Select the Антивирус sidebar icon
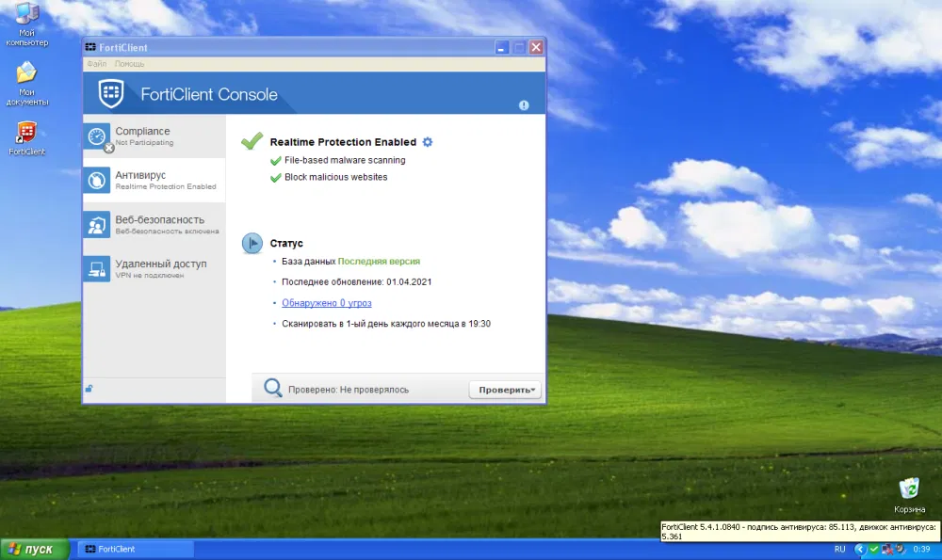The height and width of the screenshot is (560, 942). (97, 180)
